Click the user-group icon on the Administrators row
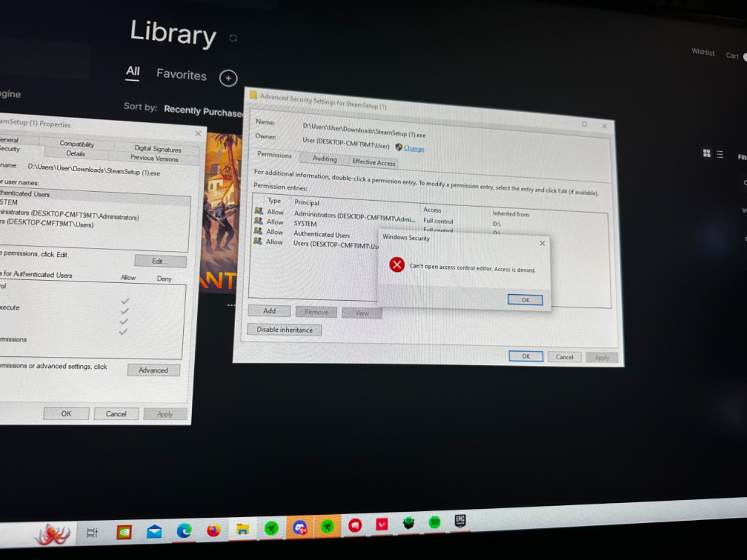747x560 pixels. (258, 211)
